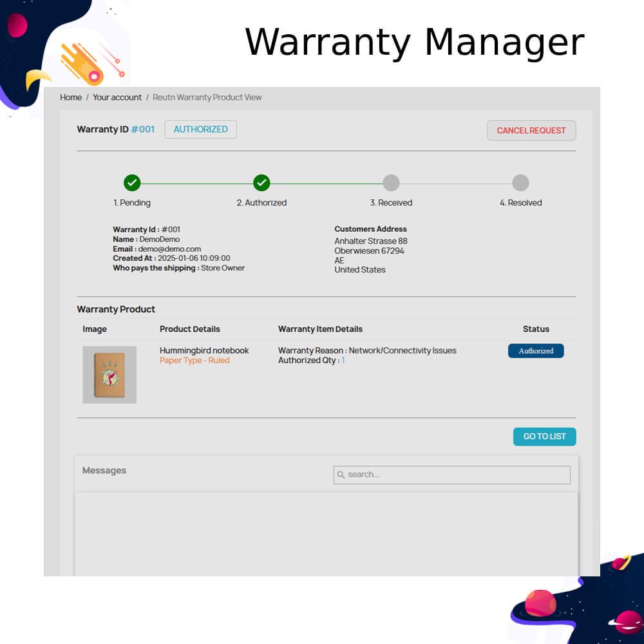
Task: Focus the Messages search field
Action: coord(457,475)
